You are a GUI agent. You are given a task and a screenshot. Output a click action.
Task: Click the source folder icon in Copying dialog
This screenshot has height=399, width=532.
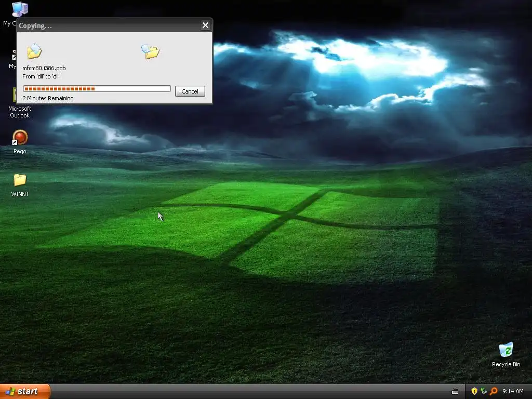pyautogui.click(x=34, y=51)
